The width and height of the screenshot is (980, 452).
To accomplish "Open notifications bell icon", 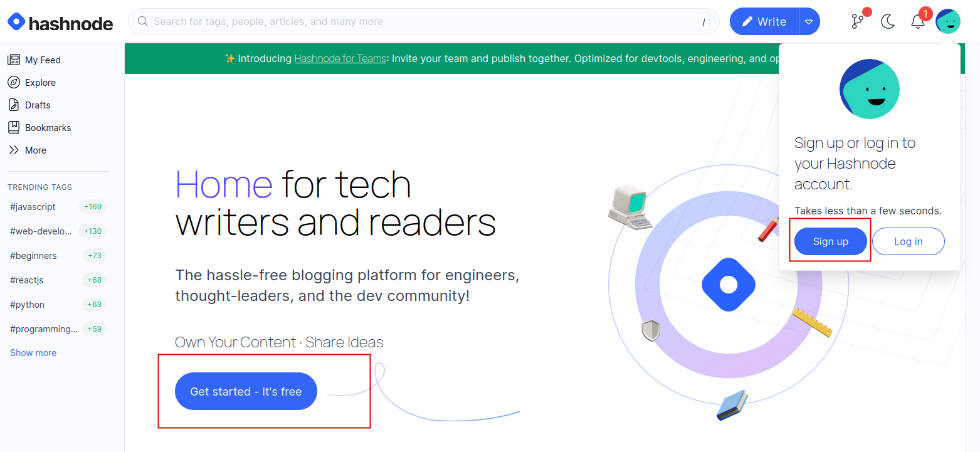I will pyautogui.click(x=917, y=22).
